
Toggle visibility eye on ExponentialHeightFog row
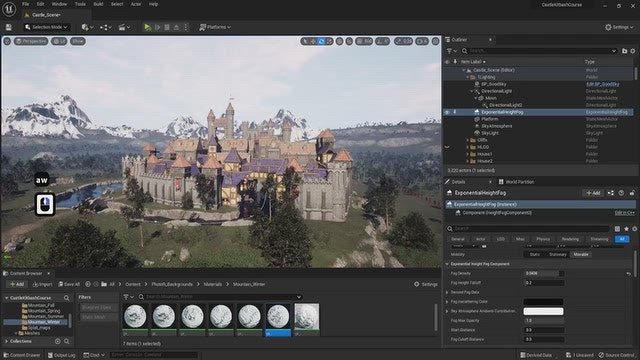pos(447,112)
